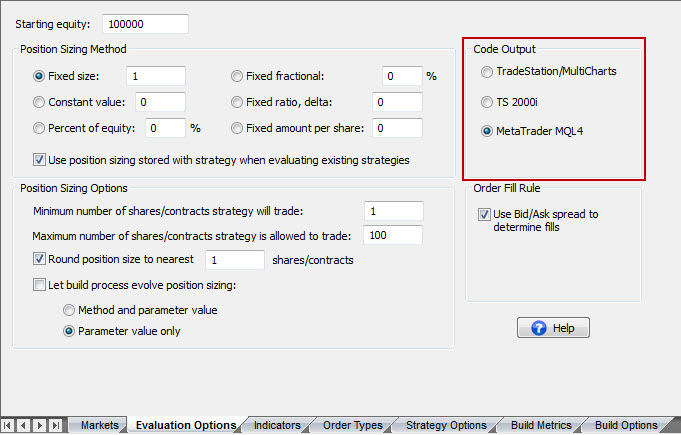Switch to the Markets tab
The width and height of the screenshot is (681, 435).
pos(99,425)
